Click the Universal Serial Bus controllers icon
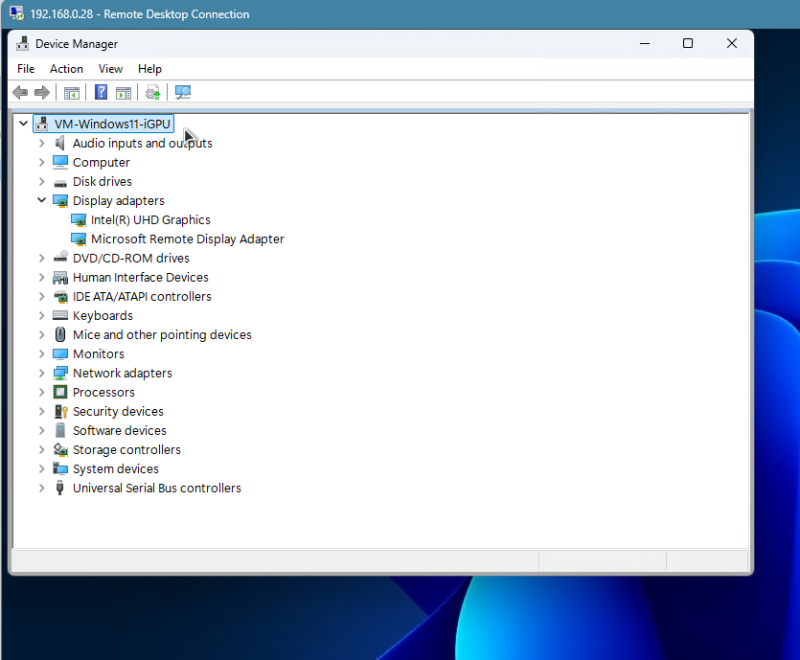The height and width of the screenshot is (660, 800). click(x=60, y=488)
